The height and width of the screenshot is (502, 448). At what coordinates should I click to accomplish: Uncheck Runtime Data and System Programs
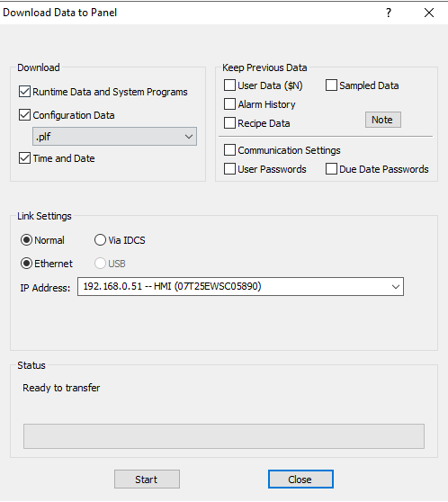24,92
